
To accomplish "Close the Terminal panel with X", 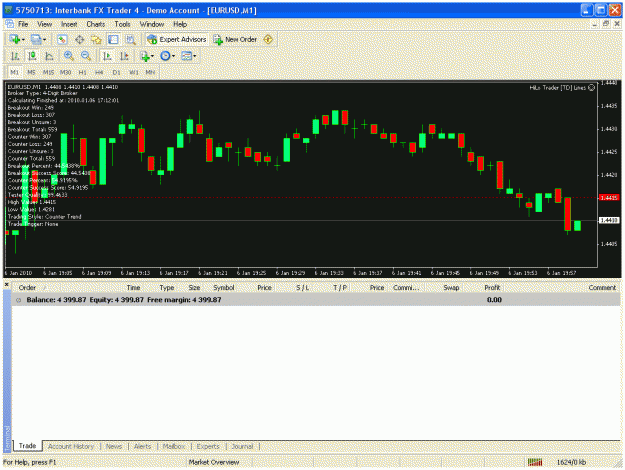I will (x=7, y=285).
